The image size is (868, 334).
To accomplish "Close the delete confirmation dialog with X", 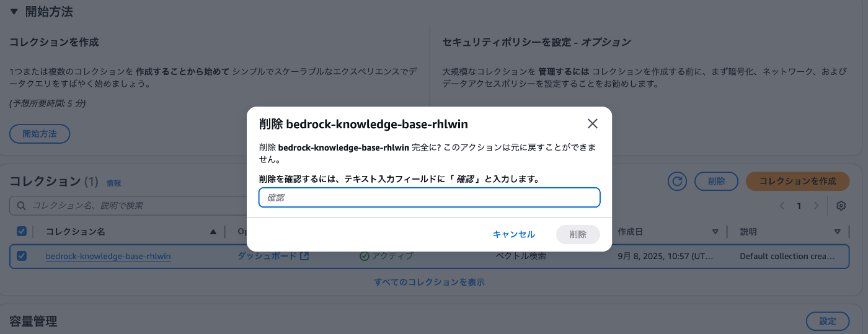I will (x=592, y=124).
